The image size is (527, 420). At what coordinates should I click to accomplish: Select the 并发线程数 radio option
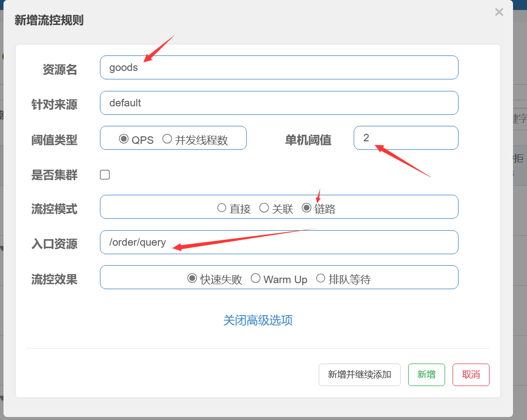167,139
